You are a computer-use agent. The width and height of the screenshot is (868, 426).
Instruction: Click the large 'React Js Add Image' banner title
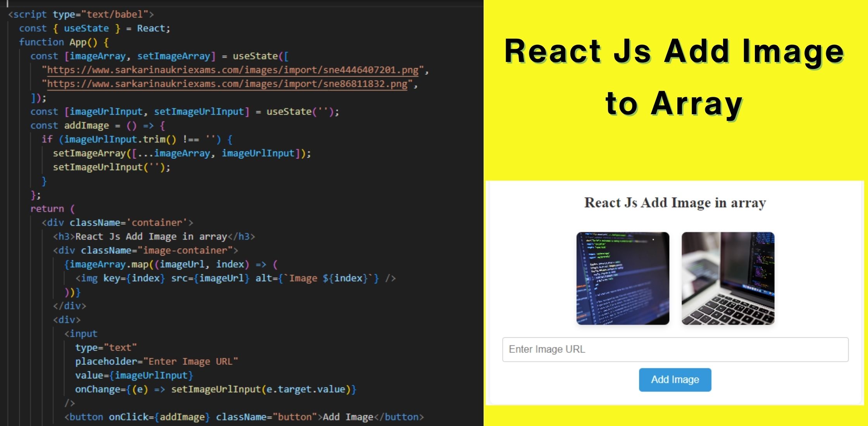674,51
